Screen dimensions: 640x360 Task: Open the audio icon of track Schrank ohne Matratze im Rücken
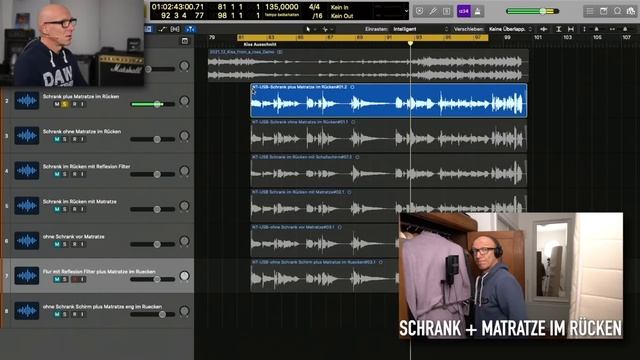pyautogui.click(x=27, y=136)
